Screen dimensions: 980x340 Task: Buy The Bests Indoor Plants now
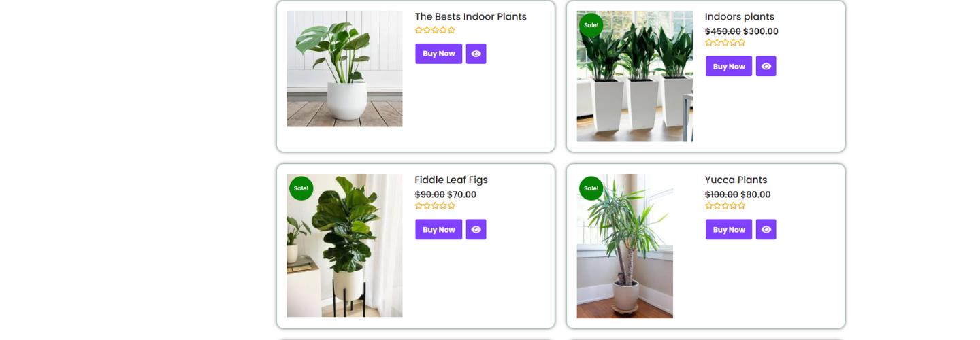click(438, 54)
